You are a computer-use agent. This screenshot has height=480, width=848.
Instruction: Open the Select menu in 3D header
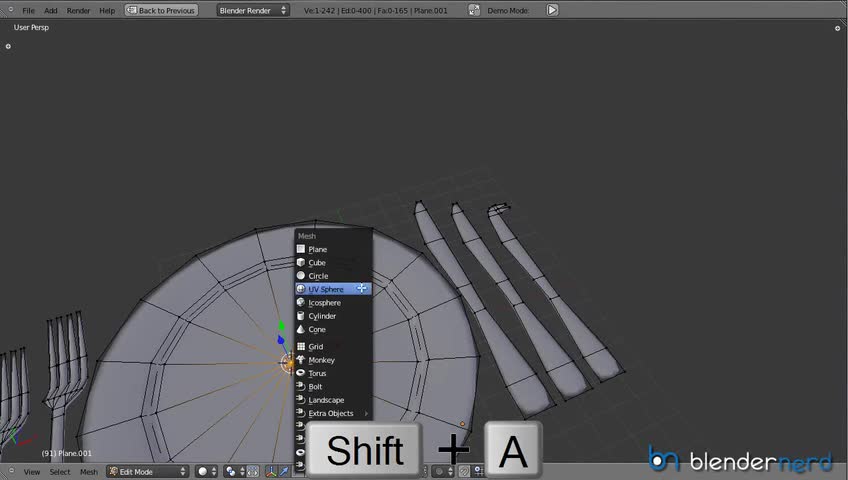click(x=60, y=472)
